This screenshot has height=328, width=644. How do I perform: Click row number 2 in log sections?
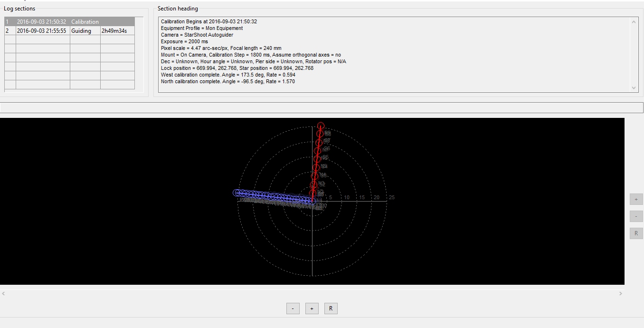10,31
